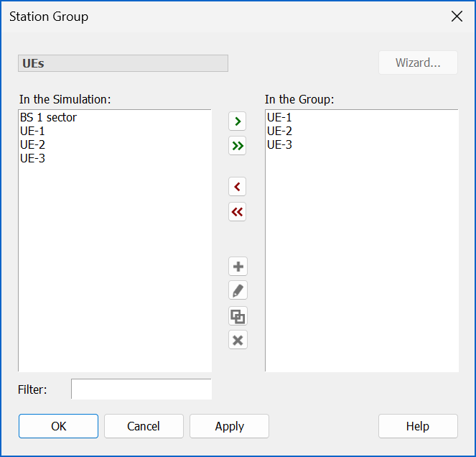
Task: Open the Help button
Action: coord(418,426)
